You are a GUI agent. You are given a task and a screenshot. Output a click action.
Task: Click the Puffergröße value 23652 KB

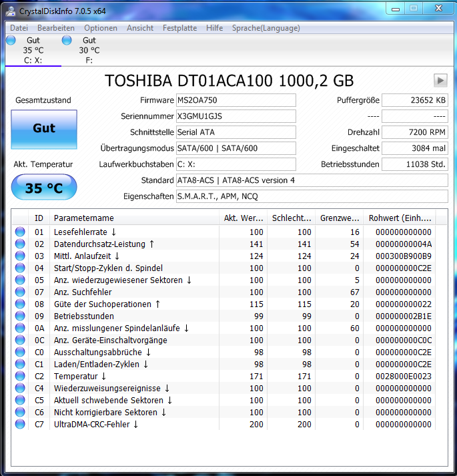coord(415,100)
